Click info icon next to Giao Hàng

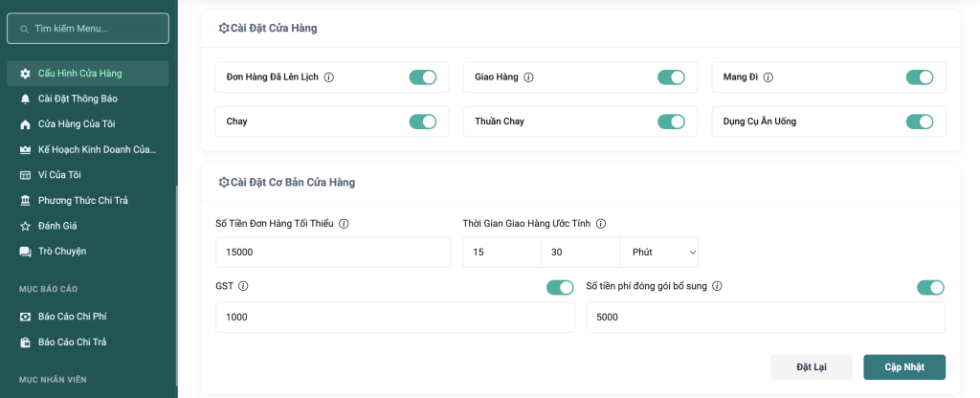(x=528, y=77)
